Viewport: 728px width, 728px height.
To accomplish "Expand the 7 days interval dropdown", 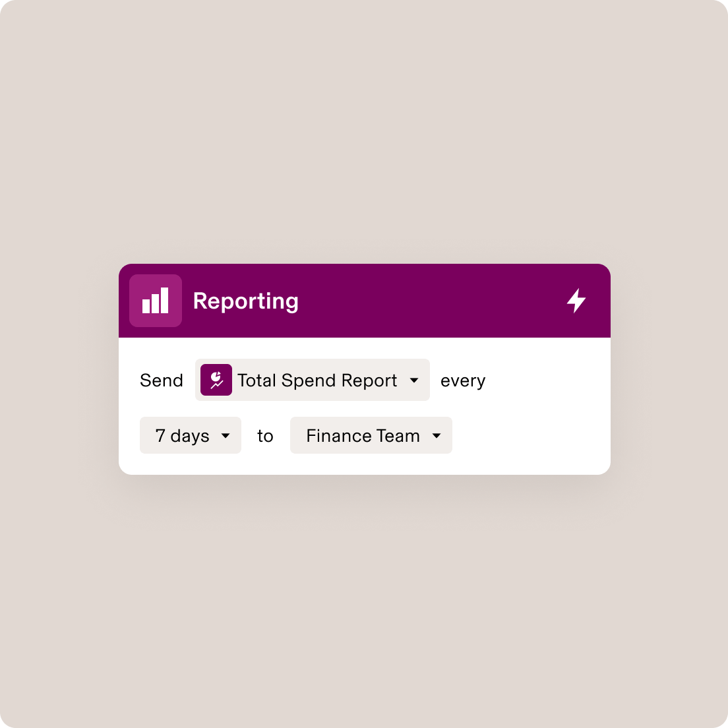I will pyautogui.click(x=190, y=435).
